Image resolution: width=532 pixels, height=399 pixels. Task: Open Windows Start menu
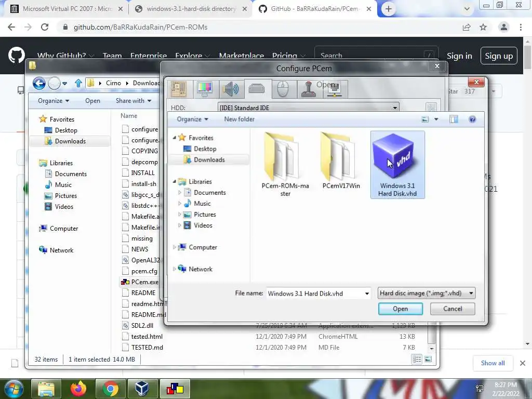14,389
